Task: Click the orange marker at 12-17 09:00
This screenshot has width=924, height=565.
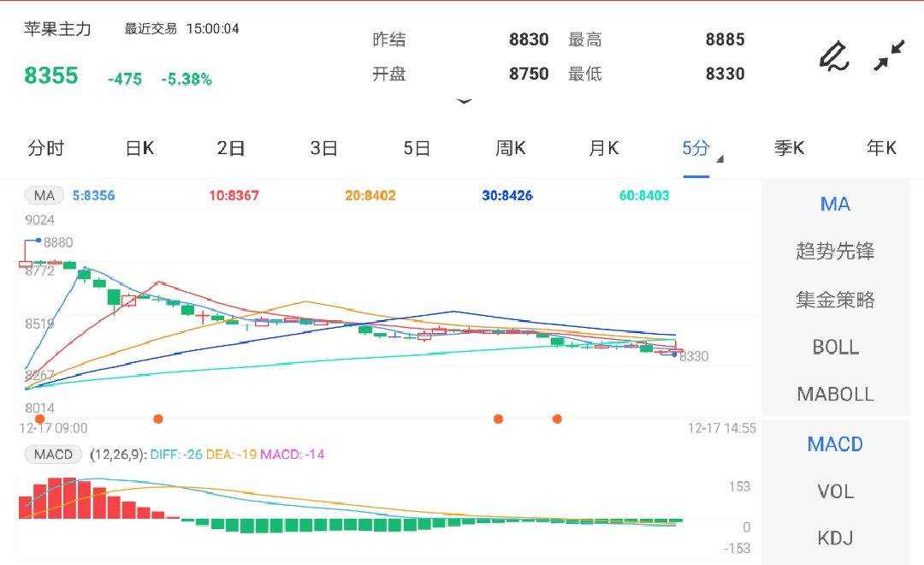Action: click(40, 419)
